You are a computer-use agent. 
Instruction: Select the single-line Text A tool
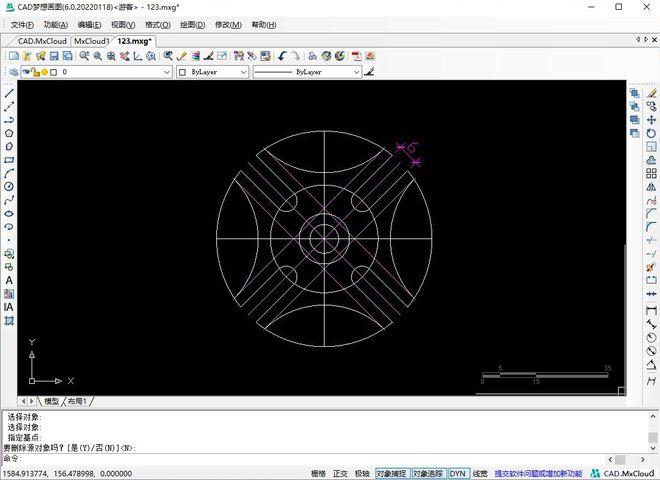(9, 280)
